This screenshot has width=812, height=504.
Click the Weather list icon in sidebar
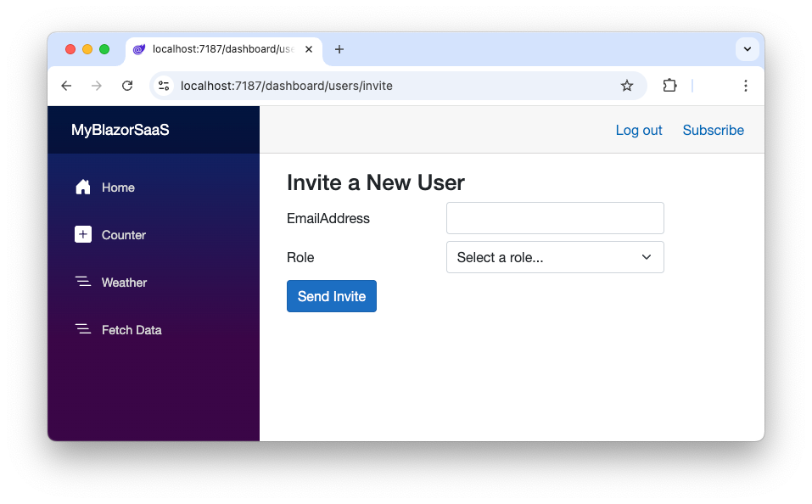(83, 282)
